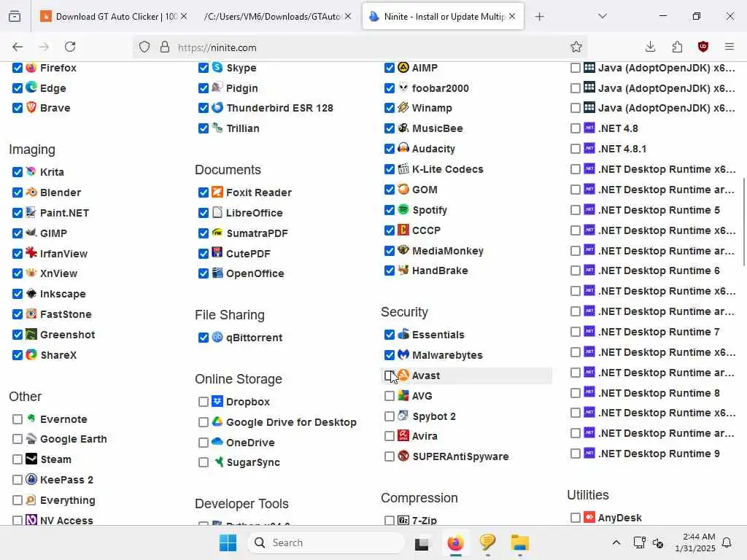Open a new browser tab
Image resolution: width=747 pixels, height=560 pixels.
pyautogui.click(x=539, y=16)
